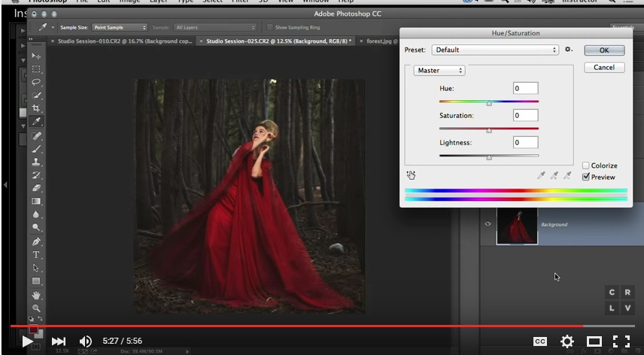Image resolution: width=644 pixels, height=355 pixels.
Task: Click Cancel in Hue/Saturation dialog
Action: point(604,67)
